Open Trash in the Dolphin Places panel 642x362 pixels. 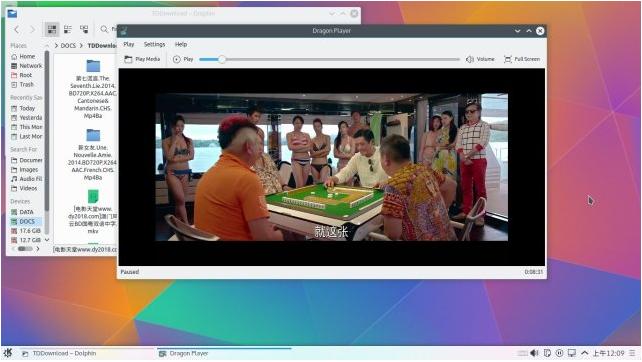(x=23, y=85)
